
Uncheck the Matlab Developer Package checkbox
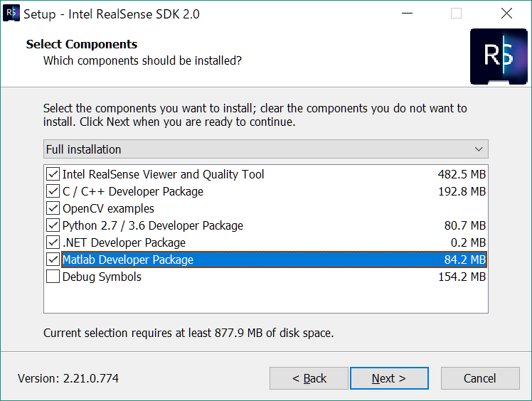[x=53, y=260]
